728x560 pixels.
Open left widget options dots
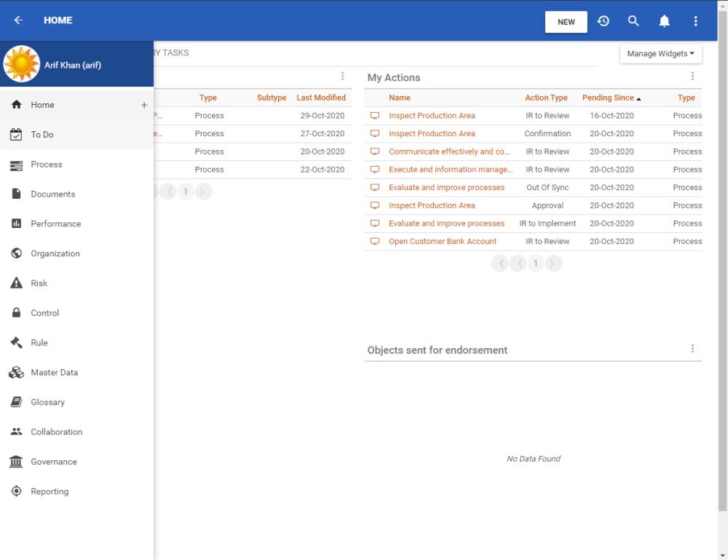(x=343, y=76)
